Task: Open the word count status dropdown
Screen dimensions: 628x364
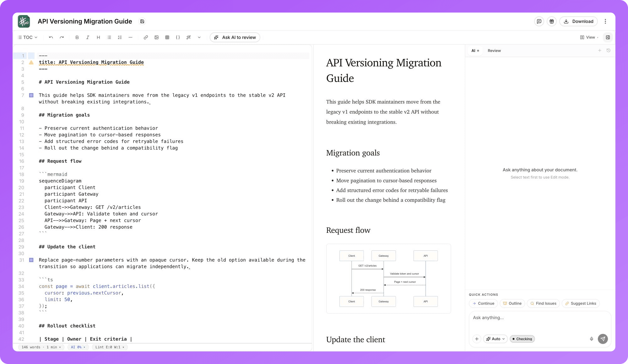Action: pyautogui.click(x=41, y=347)
